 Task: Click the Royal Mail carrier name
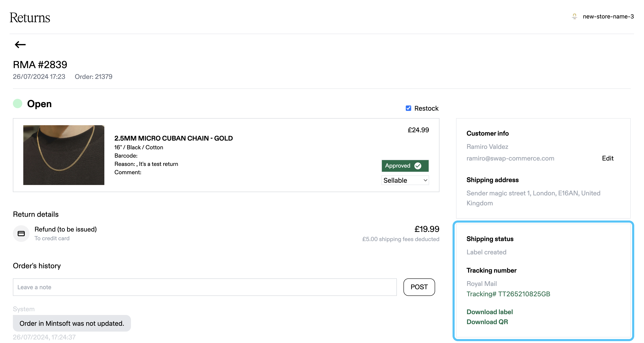(x=481, y=284)
